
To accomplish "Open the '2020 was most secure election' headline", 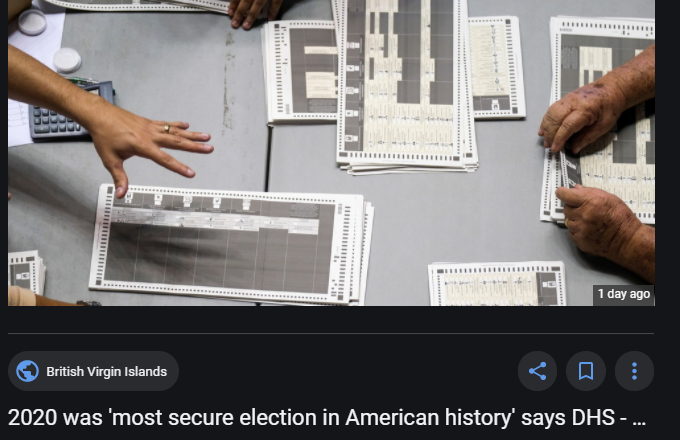I will click(327, 418).
